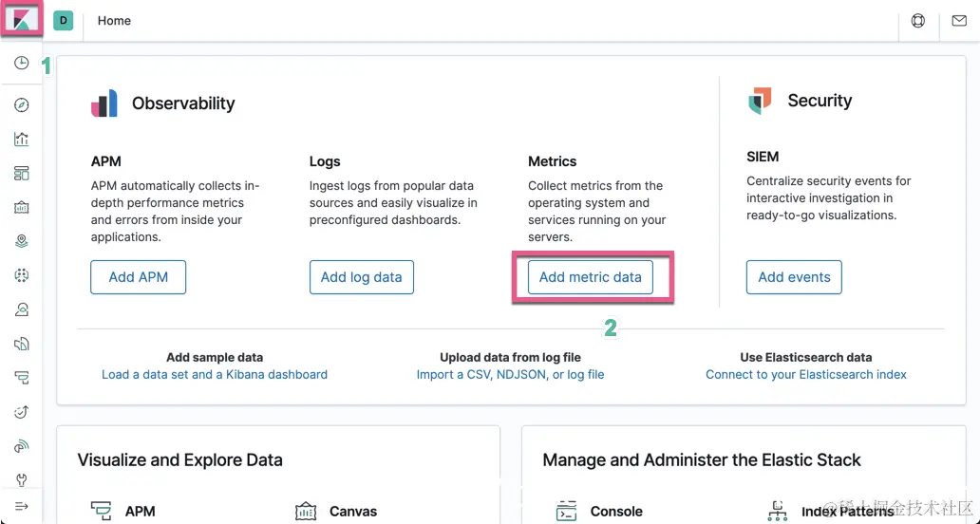The image size is (980, 524).
Task: Open APM under Visualize and Explore Data
Action: click(140, 511)
